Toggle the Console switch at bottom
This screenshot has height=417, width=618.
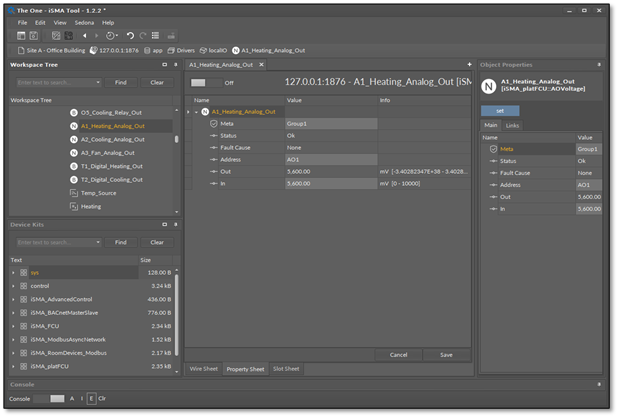tap(49, 398)
